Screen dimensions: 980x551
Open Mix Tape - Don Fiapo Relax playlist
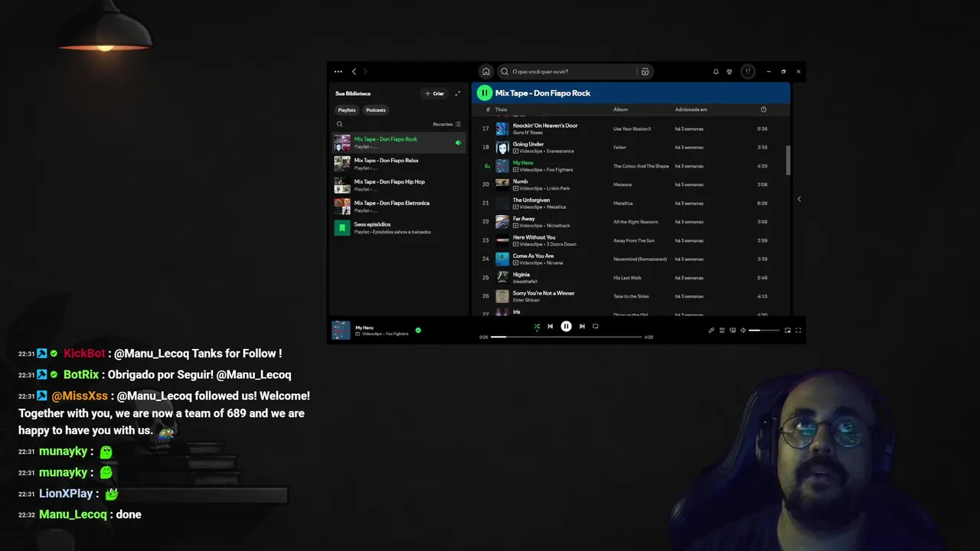coord(398,164)
